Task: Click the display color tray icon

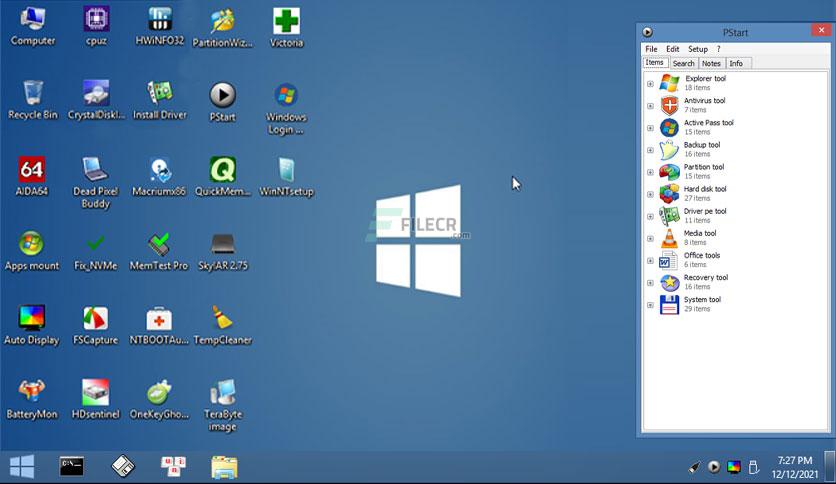Action: click(734, 467)
